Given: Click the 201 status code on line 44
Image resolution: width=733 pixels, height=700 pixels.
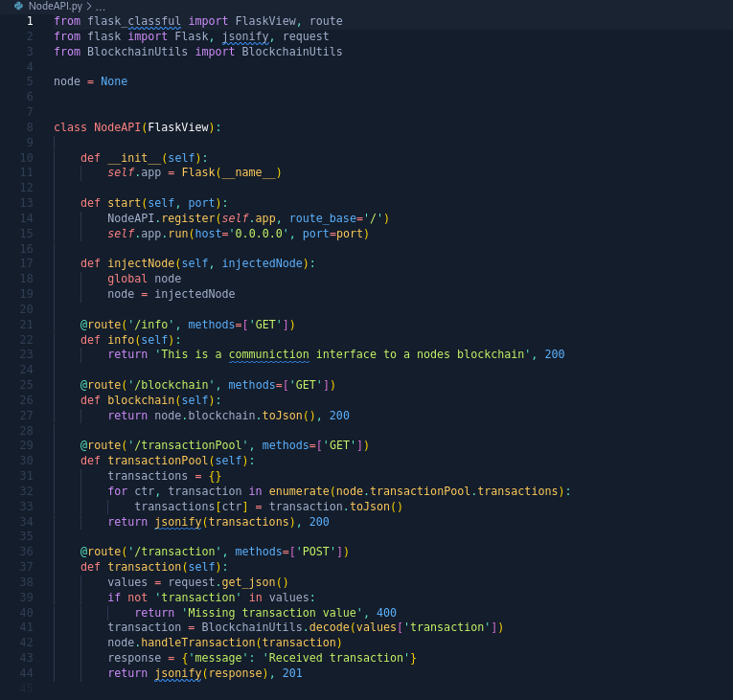Looking at the screenshot, I should click(292, 673).
